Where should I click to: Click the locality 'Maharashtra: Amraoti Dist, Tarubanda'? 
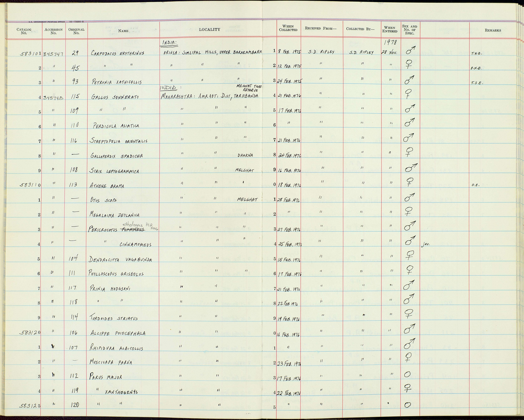coord(209,96)
